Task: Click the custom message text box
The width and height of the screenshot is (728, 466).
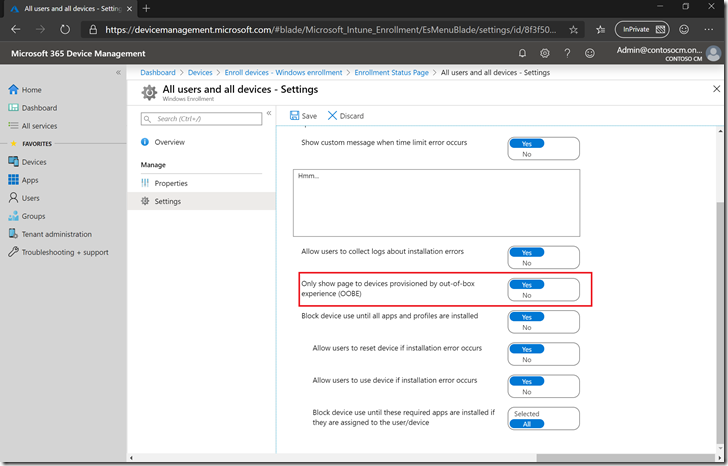Action: click(437, 199)
